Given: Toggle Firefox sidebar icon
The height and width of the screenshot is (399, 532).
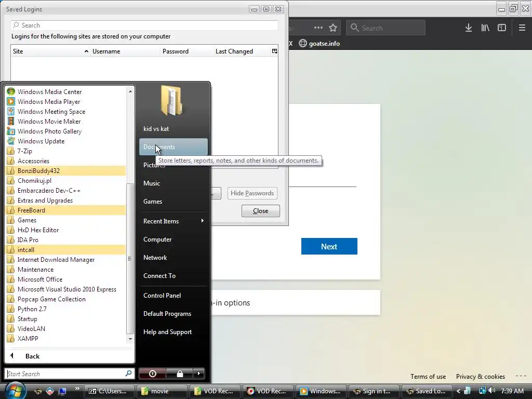Looking at the screenshot, I should [502, 28].
